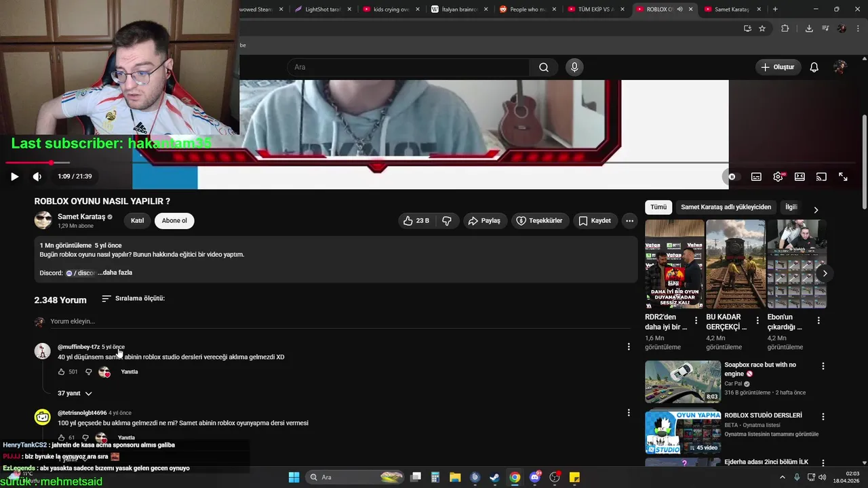Dislike the muffinbey-t7z comment
The image size is (868, 488).
88,371
